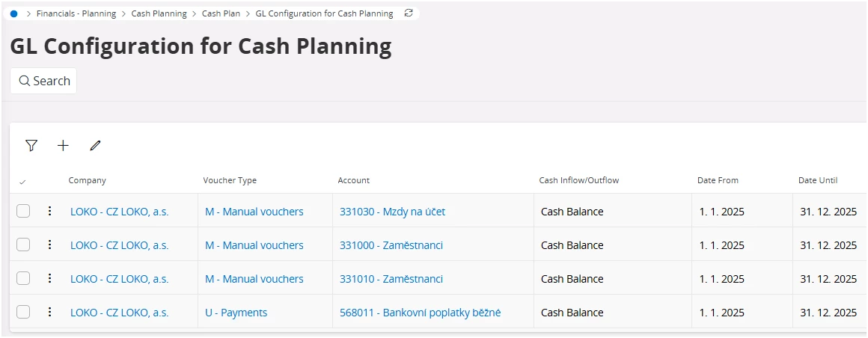Sort by Date From column header

coord(718,180)
